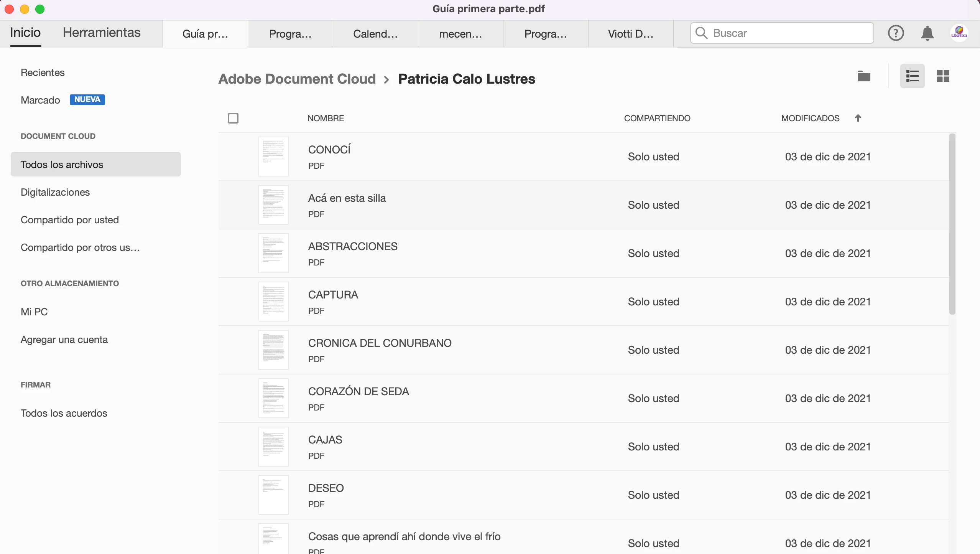Image resolution: width=980 pixels, height=554 pixels.
Task: Click the file list vertical scrollbar
Action: tap(952, 224)
